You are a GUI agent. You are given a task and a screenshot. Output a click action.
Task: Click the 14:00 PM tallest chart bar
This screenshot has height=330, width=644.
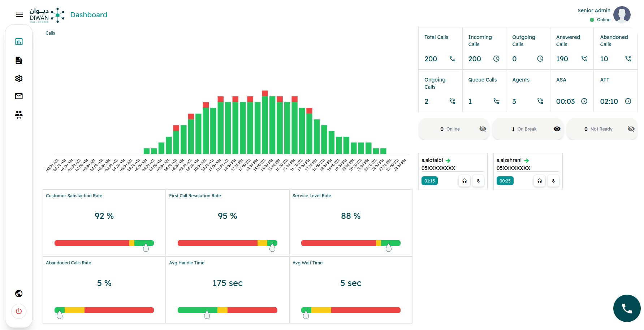pyautogui.click(x=265, y=122)
